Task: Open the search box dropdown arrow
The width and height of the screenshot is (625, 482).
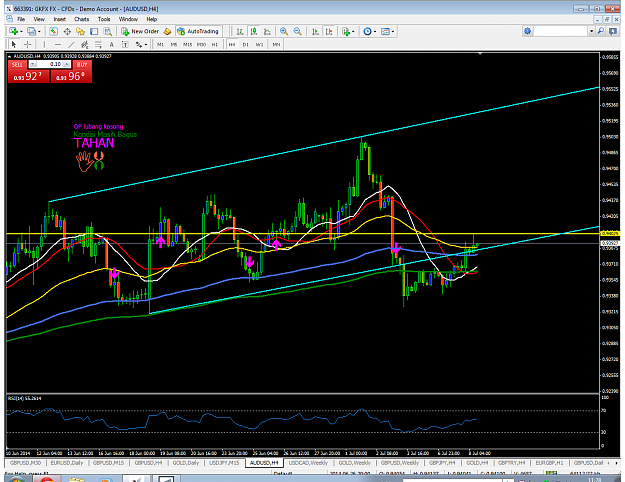Action: (592, 31)
